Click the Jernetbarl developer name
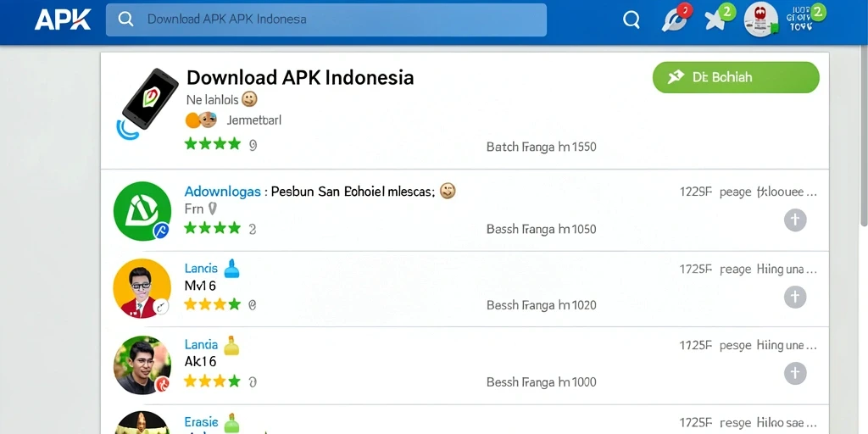 [253, 120]
